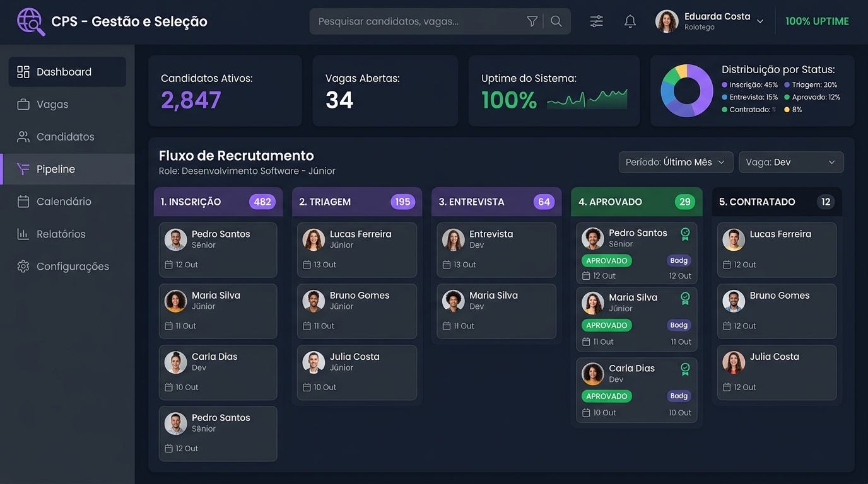Expand the Eduarda Costa user menu chevron
Viewport: 868px width, 484px height.
point(760,21)
